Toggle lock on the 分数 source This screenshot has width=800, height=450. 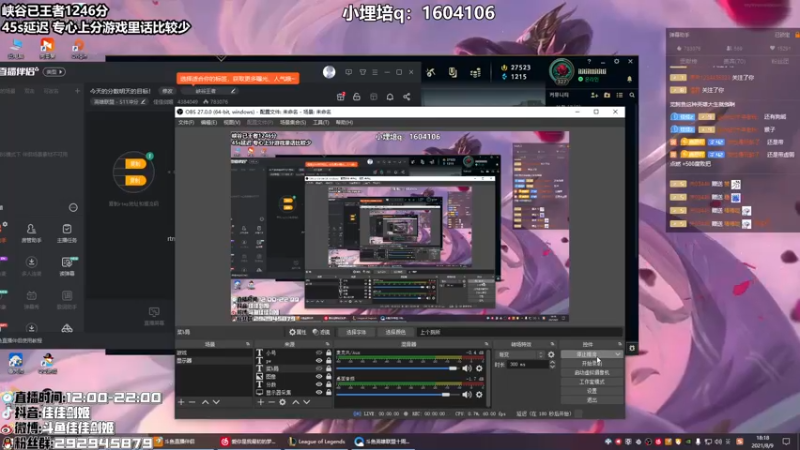coord(329,384)
